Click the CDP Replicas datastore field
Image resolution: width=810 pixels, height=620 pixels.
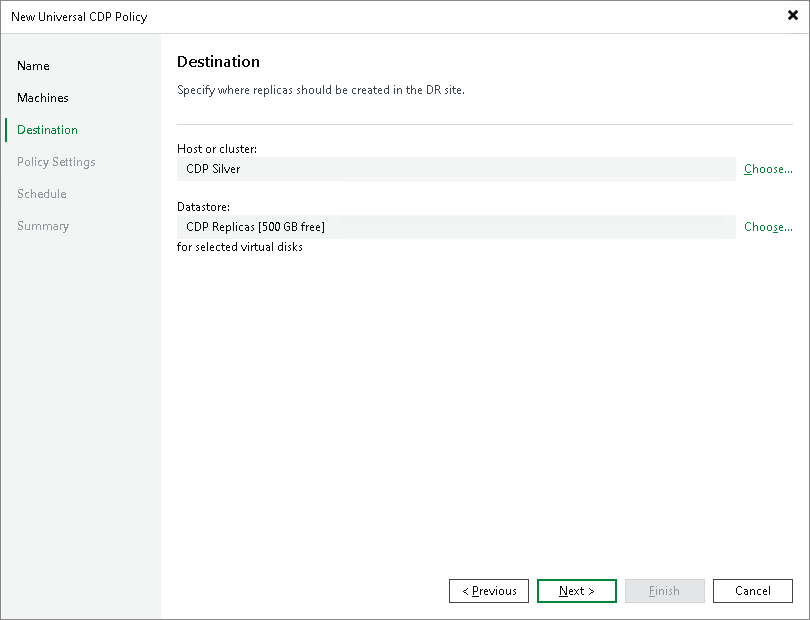point(456,227)
